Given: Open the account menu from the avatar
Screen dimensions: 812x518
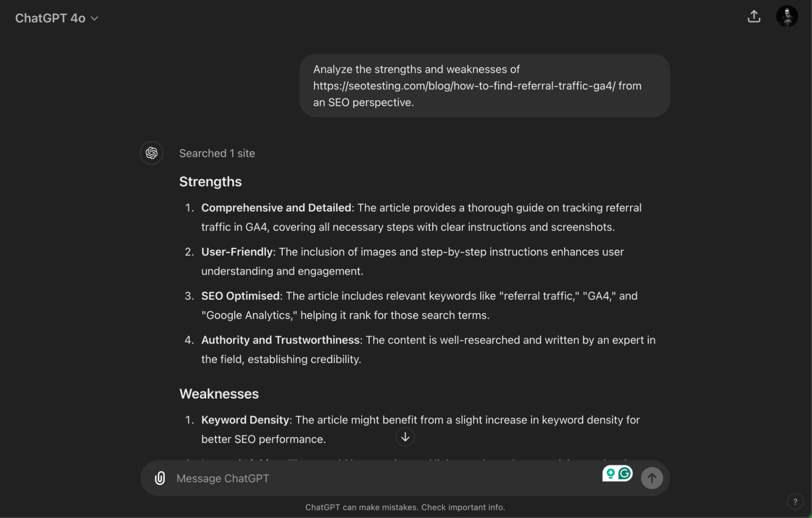Looking at the screenshot, I should click(787, 16).
